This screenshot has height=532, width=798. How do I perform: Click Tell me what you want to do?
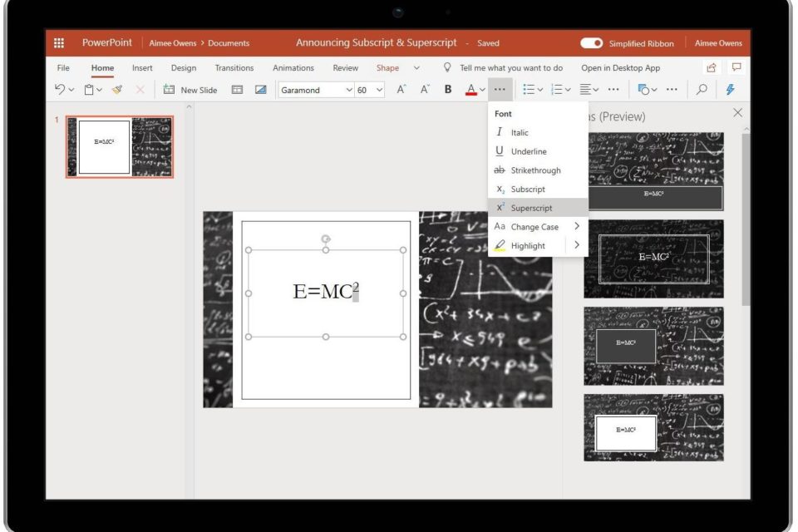click(x=511, y=67)
